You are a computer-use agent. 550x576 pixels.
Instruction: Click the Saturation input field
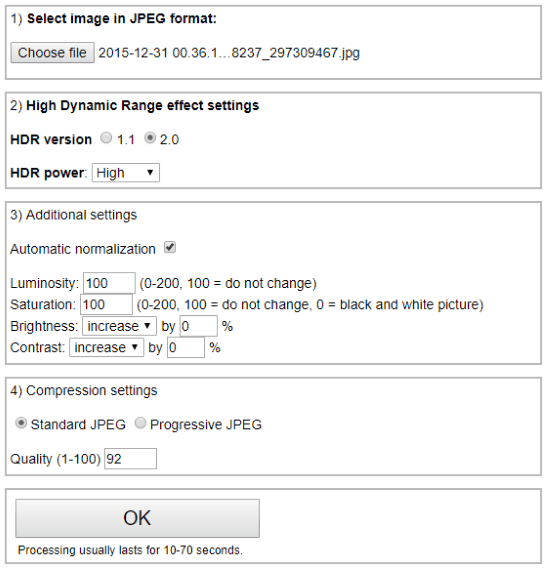coord(106,305)
